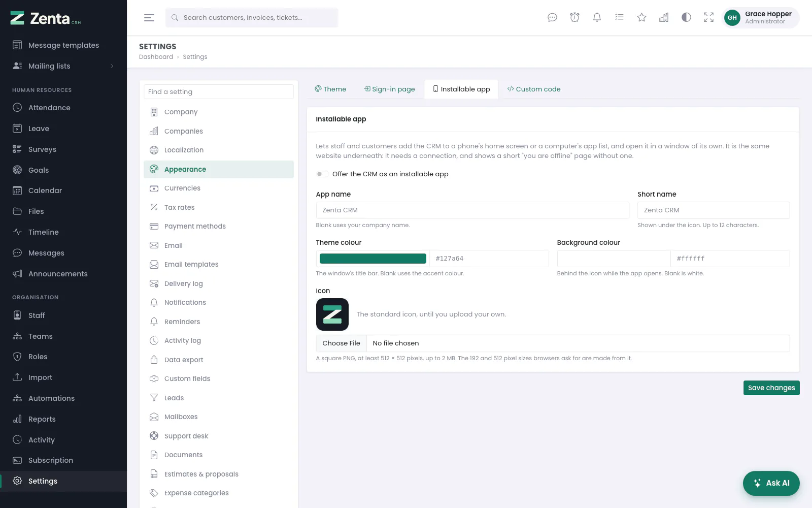Viewport: 812px width, 508px height.
Task: Click the Save changes button
Action: pos(771,388)
